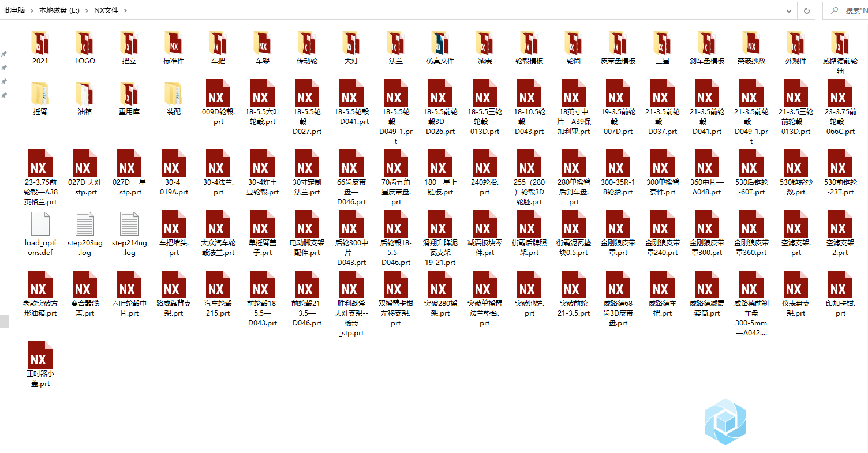Select the 油箱 folder

point(85,98)
